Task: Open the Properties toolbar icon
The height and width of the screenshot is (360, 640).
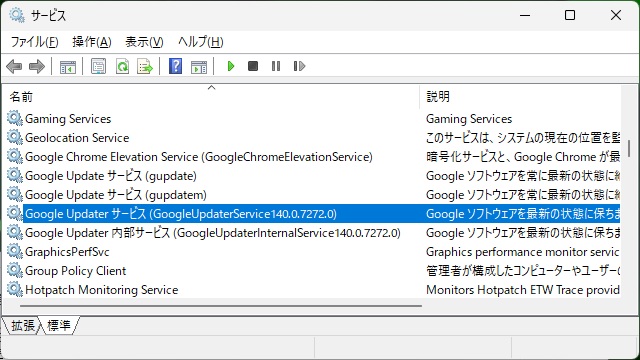Action: 98,66
